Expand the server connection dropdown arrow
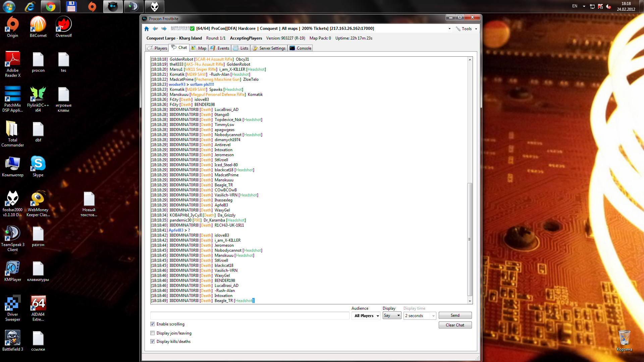The height and width of the screenshot is (362, 644). [449, 29]
